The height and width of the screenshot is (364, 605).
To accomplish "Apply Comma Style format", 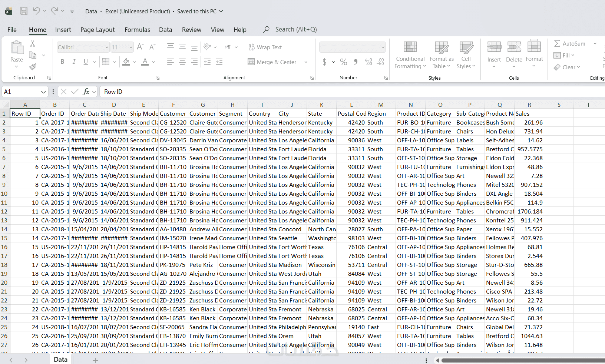I will tap(356, 62).
